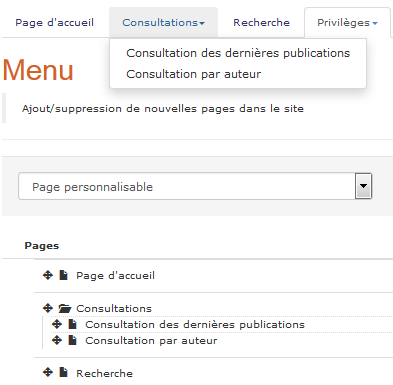This screenshot has width=393, height=385.
Task: Click open folder icon next to Consultations
Action: (65, 308)
